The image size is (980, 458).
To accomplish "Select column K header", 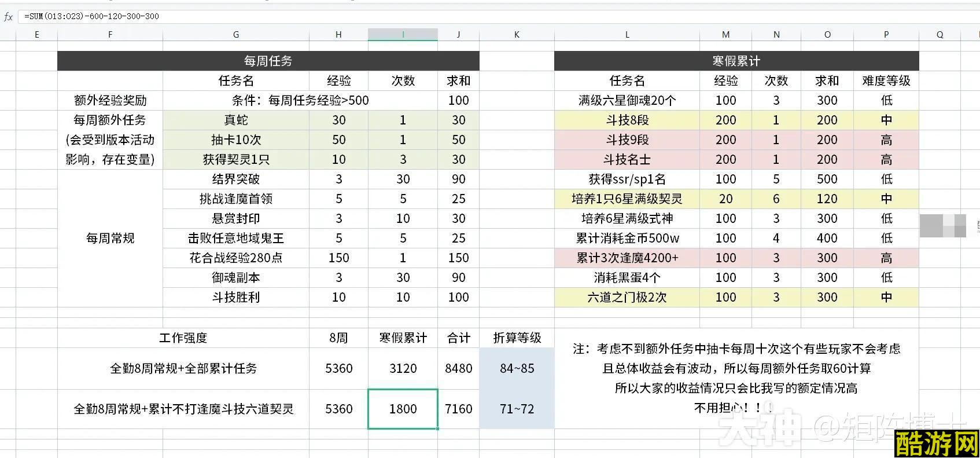I will coord(517,35).
